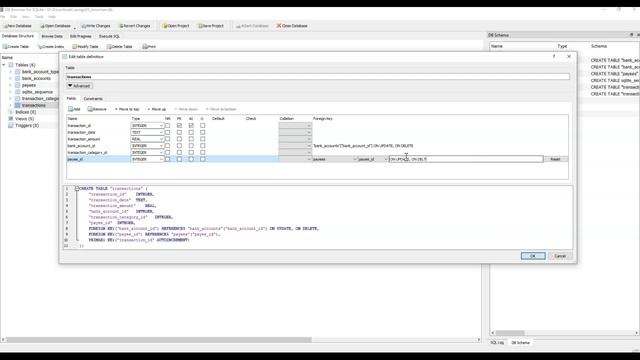Toggle Not Null for payee_id
640x360 pixels.
coord(167,159)
